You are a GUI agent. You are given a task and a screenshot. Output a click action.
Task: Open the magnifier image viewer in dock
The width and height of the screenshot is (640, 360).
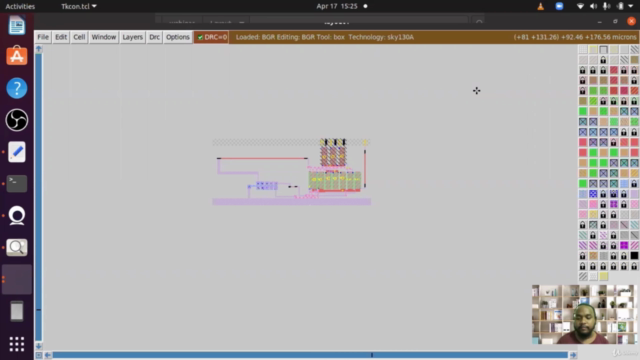(17, 247)
